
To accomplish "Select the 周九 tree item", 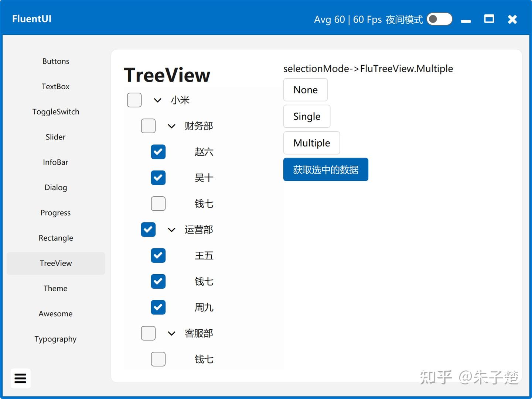I will 204,307.
